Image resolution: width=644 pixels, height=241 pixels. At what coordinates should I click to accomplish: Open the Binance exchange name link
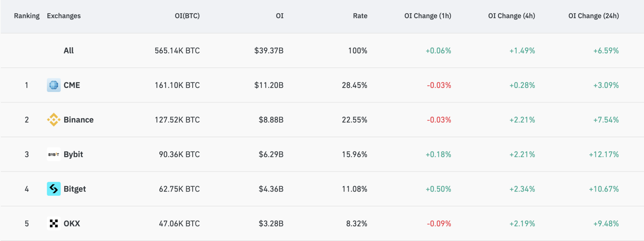point(79,120)
